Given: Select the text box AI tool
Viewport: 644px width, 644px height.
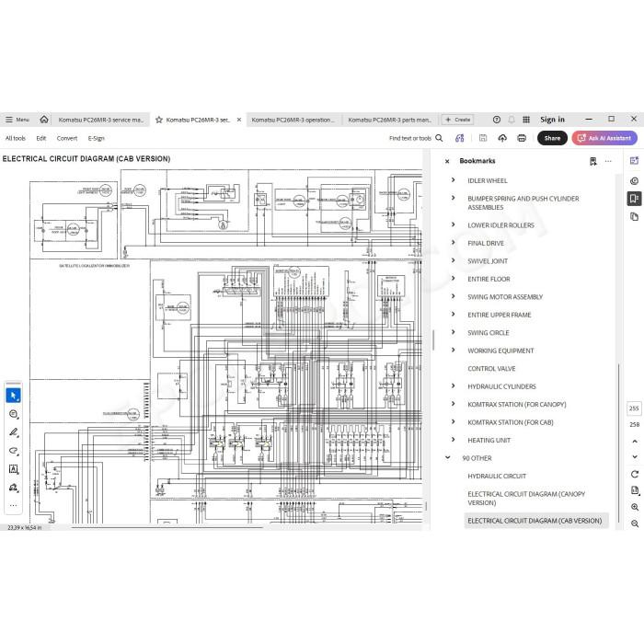Looking at the screenshot, I should tap(13, 469).
